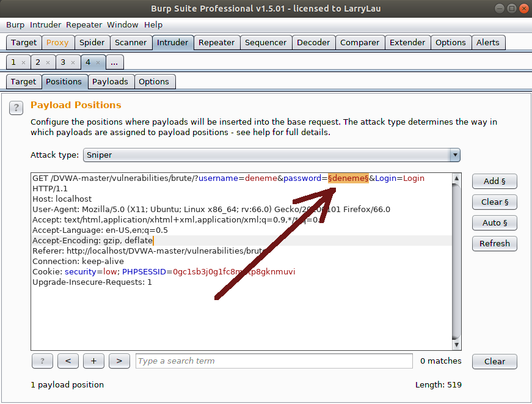Click the username parameter in request

pos(218,178)
